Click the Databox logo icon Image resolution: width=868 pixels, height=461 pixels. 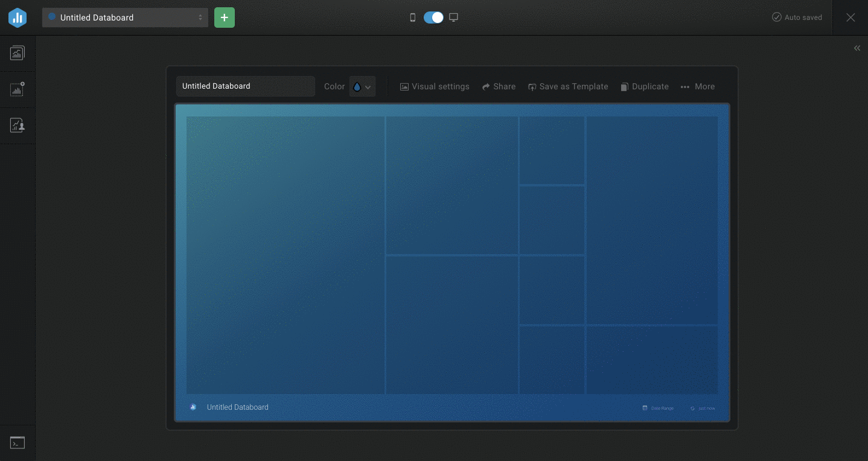(18, 17)
